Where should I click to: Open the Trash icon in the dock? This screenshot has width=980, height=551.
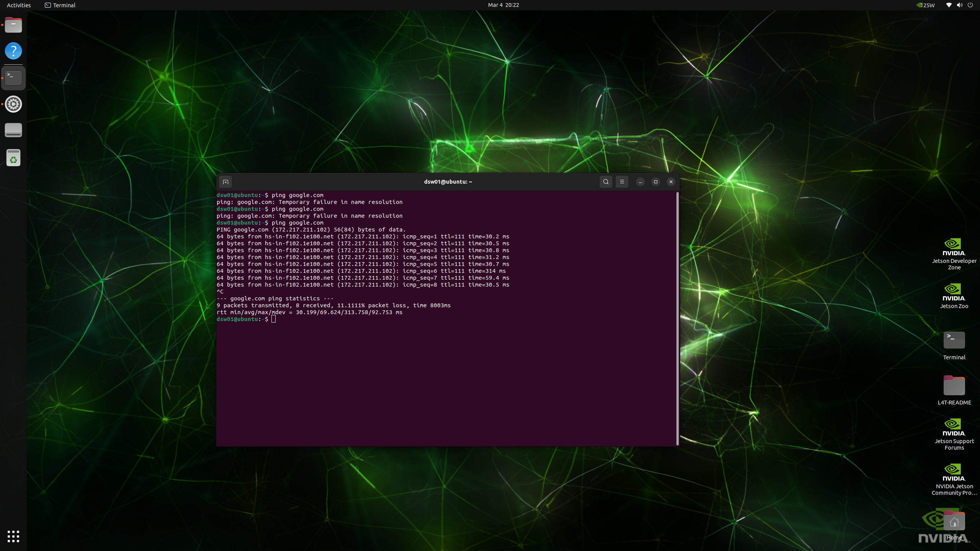pyautogui.click(x=13, y=158)
